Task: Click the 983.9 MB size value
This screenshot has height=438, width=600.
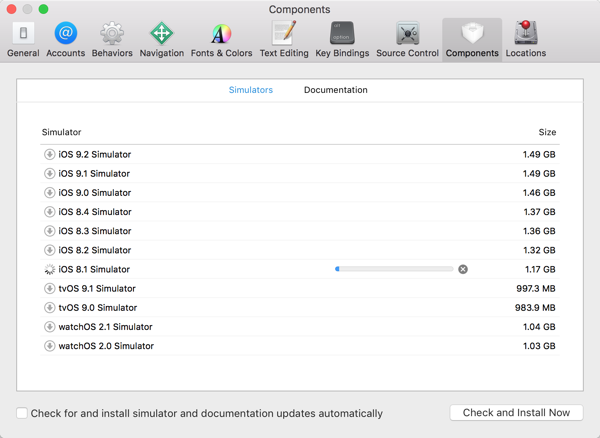Action: tap(535, 308)
